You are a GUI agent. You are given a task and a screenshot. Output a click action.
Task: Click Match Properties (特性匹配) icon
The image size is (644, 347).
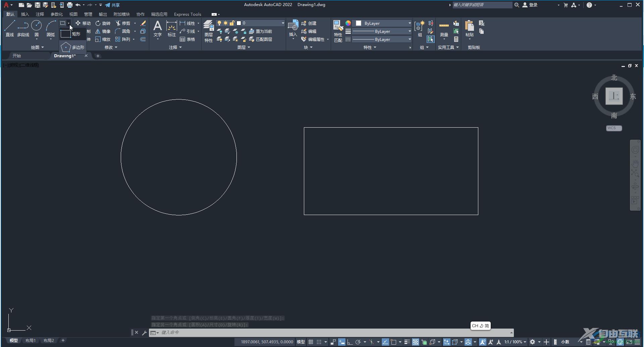tap(338, 31)
